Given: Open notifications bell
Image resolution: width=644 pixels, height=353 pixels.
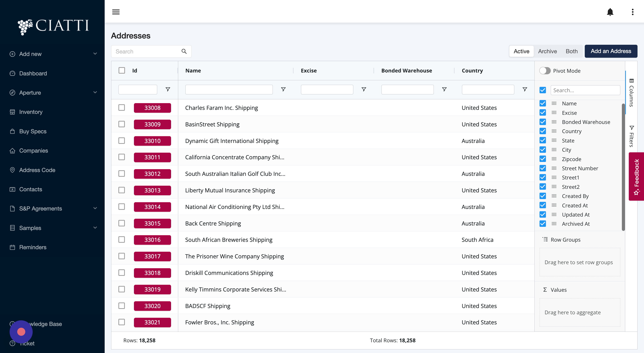Looking at the screenshot, I should pyautogui.click(x=610, y=12).
